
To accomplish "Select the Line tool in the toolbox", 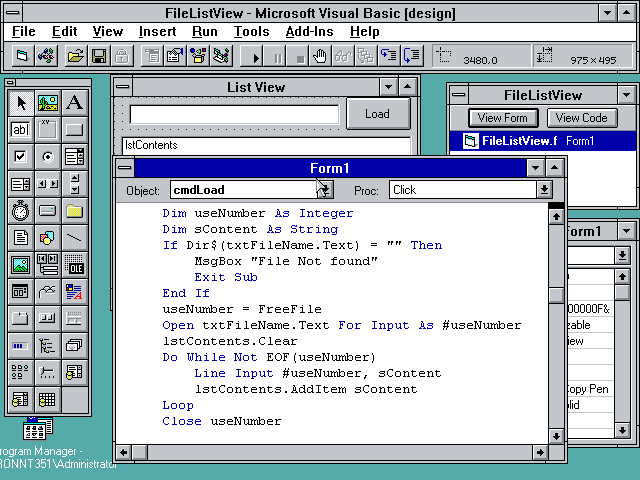I will click(75, 238).
